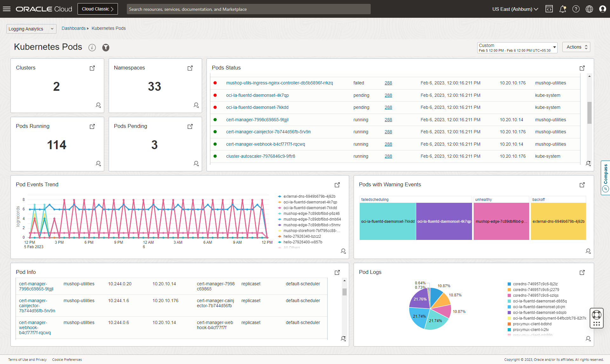Show Kubernetes Pods dashboard info icon
Screen dimensions: 610x364
[x=92, y=48]
